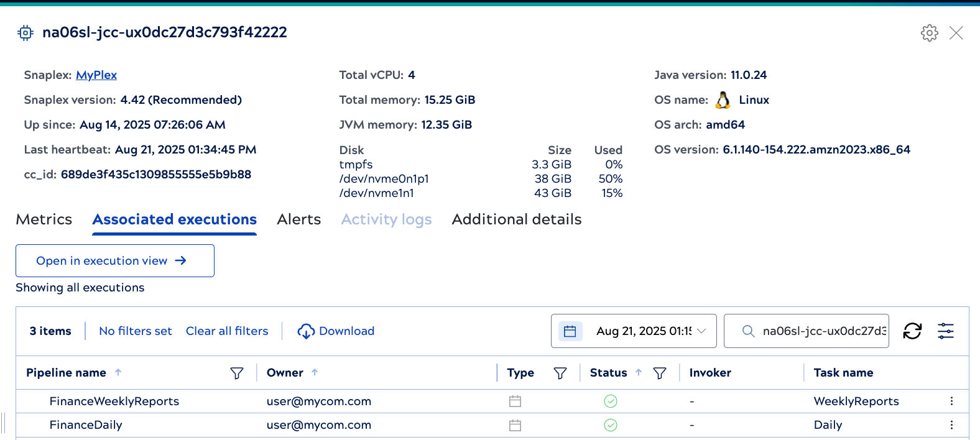Select the FinanceWeeklyReports pipeline row
980x440 pixels.
(492, 401)
